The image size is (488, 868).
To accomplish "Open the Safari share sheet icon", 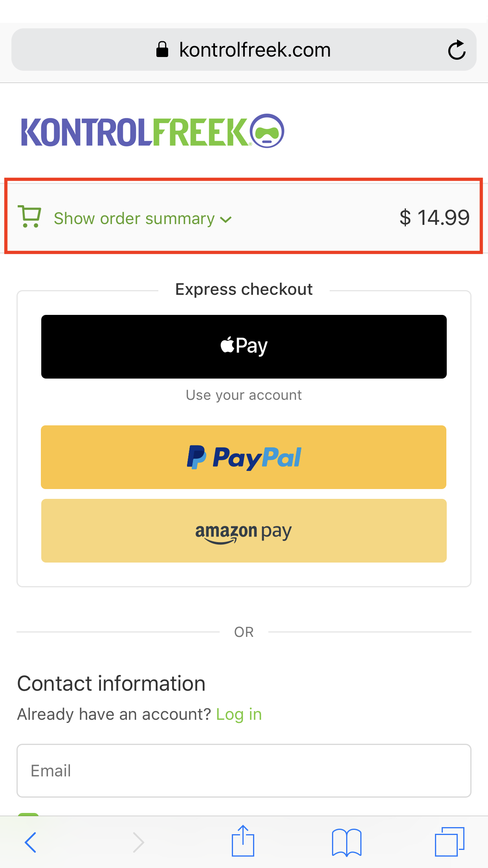I will pyautogui.click(x=243, y=841).
